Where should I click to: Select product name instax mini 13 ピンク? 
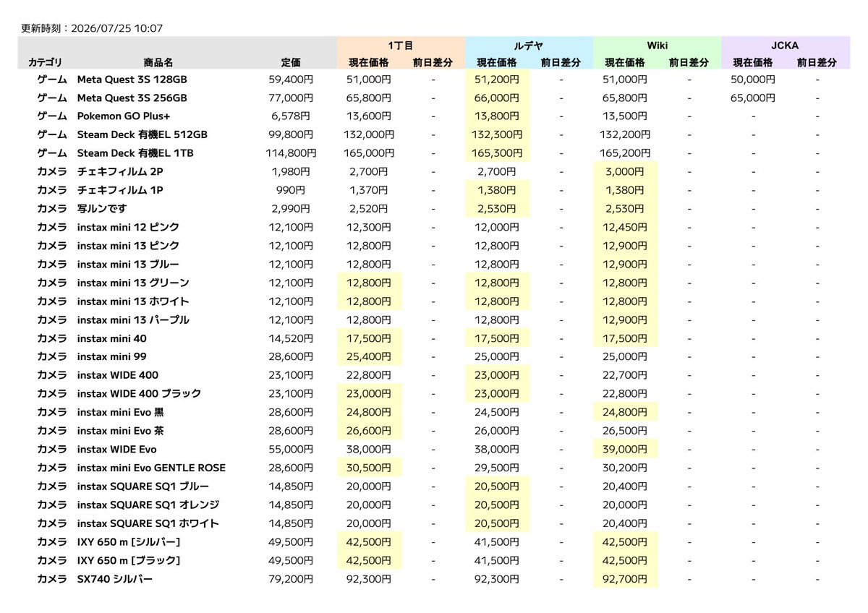pyautogui.click(x=129, y=246)
